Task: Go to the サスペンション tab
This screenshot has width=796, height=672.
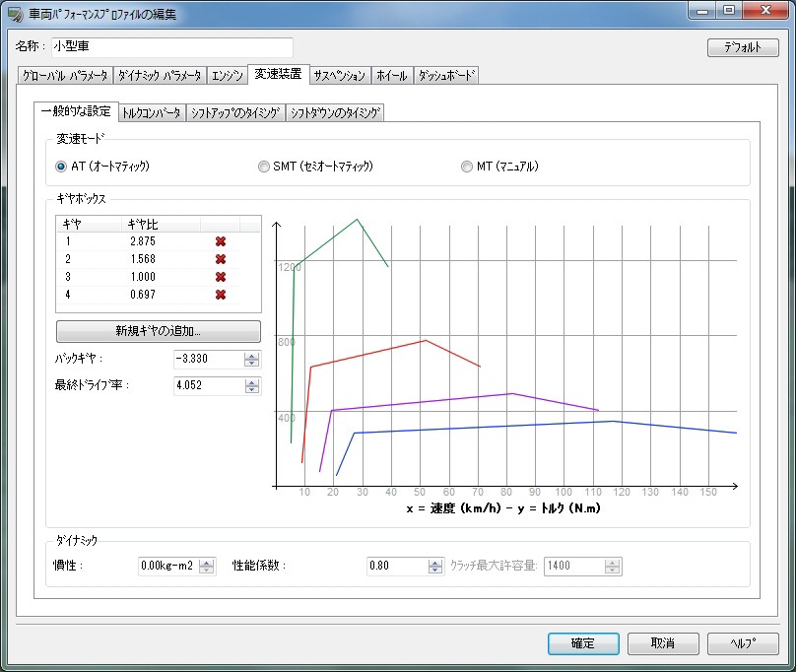Action: [x=339, y=75]
